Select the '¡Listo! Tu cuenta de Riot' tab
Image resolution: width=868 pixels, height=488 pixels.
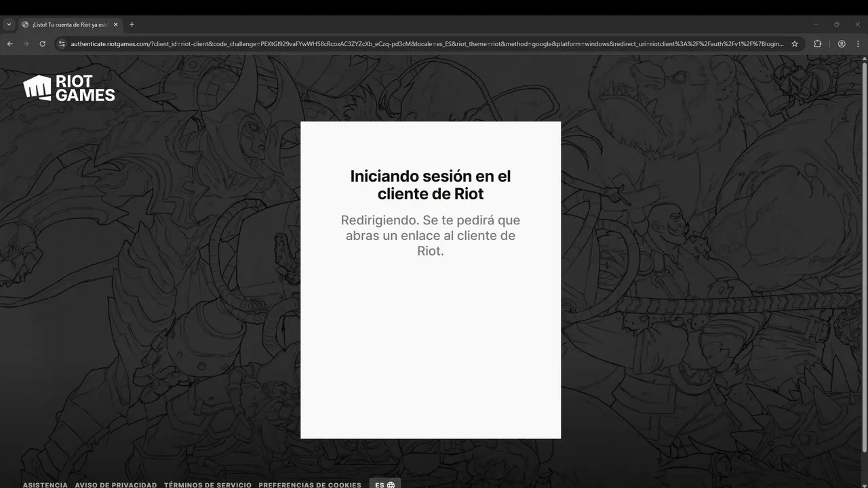click(70, 24)
